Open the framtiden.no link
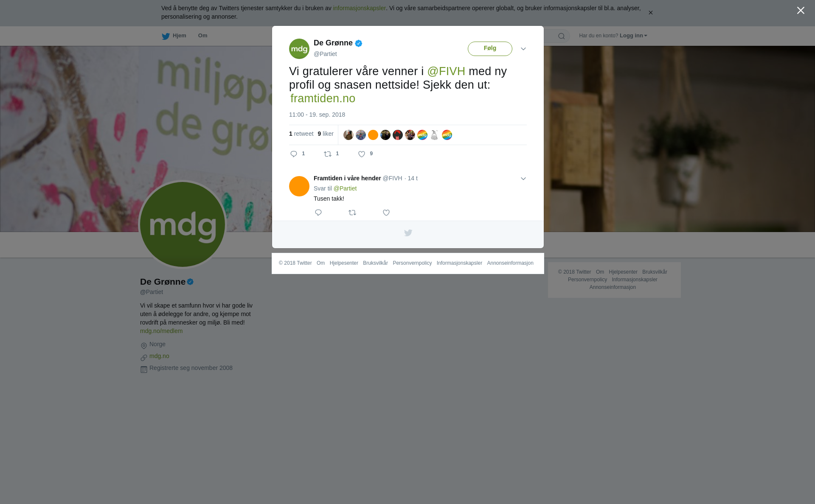815x504 pixels. [x=323, y=98]
